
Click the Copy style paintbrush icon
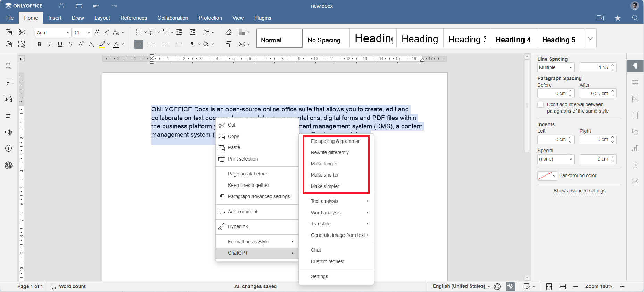pyautogui.click(x=229, y=44)
